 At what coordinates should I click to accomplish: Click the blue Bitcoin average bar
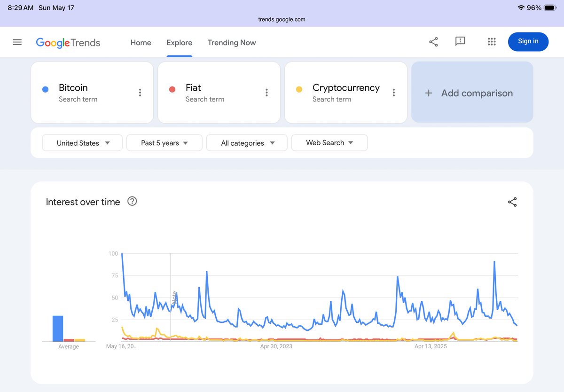(x=58, y=329)
